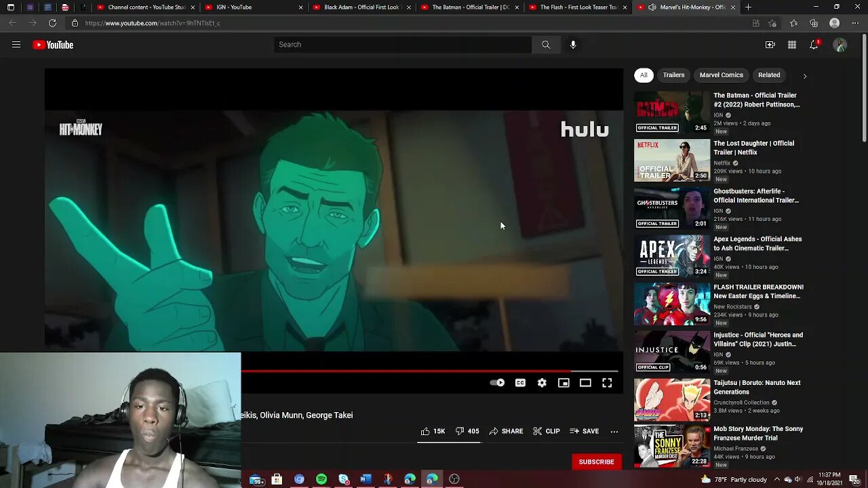Open The Lost Daughter trailer title link
Viewport: 868px width, 488px height.
753,148
